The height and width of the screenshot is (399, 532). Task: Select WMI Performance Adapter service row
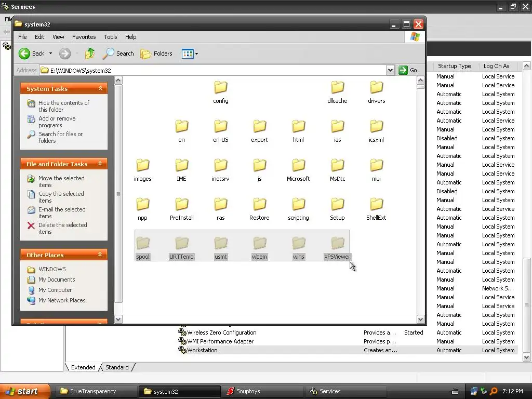[x=347, y=341]
